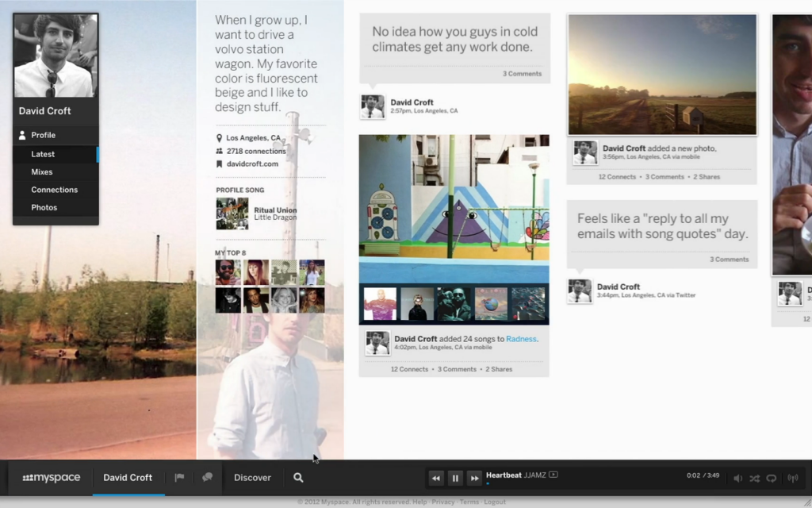
Task: Open the Little Dragon artist name
Action: click(275, 217)
